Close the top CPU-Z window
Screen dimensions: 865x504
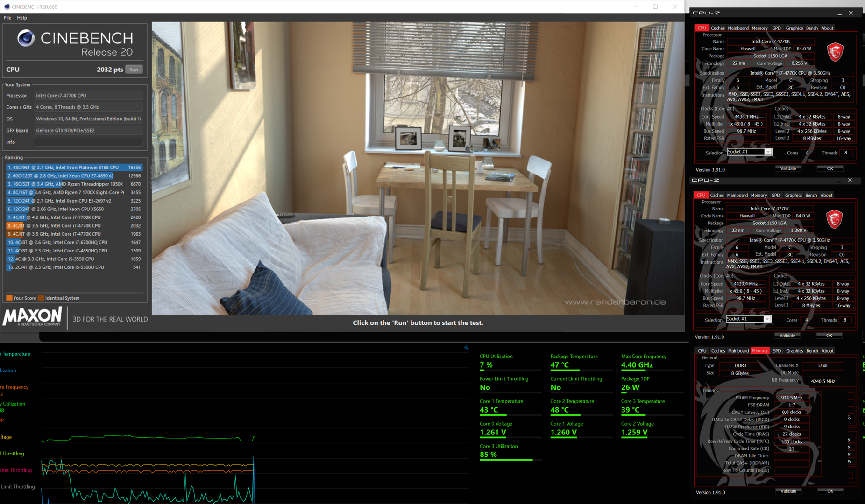click(x=851, y=13)
